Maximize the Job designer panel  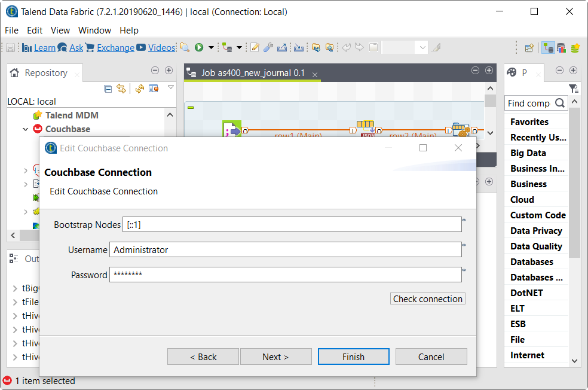[x=489, y=71]
